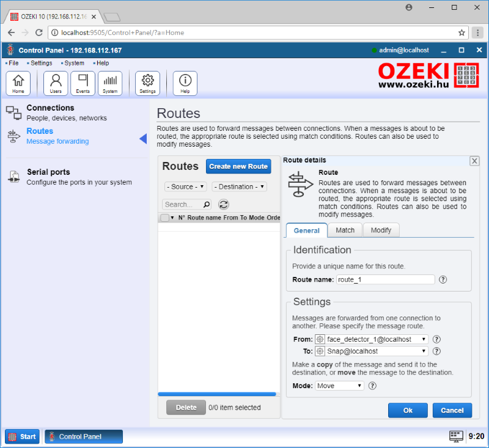Switch to the Modify tab
The width and height of the screenshot is (489, 448).
pos(381,230)
